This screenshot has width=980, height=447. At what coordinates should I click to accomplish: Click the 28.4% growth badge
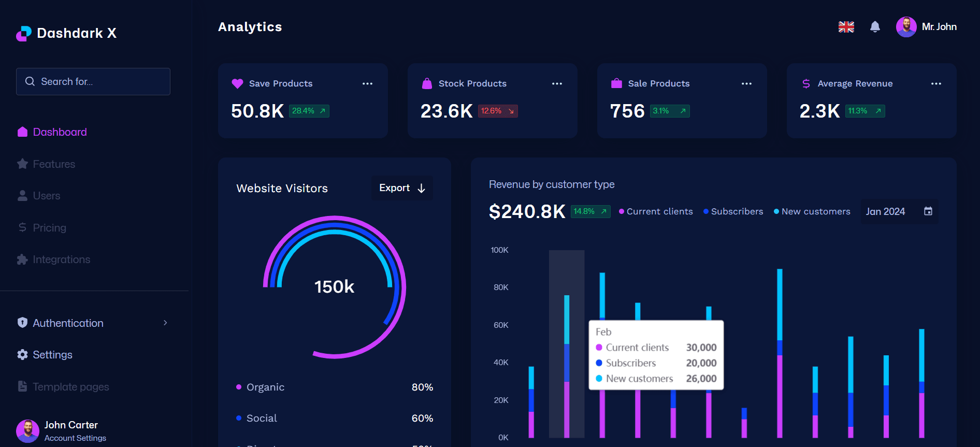(309, 111)
